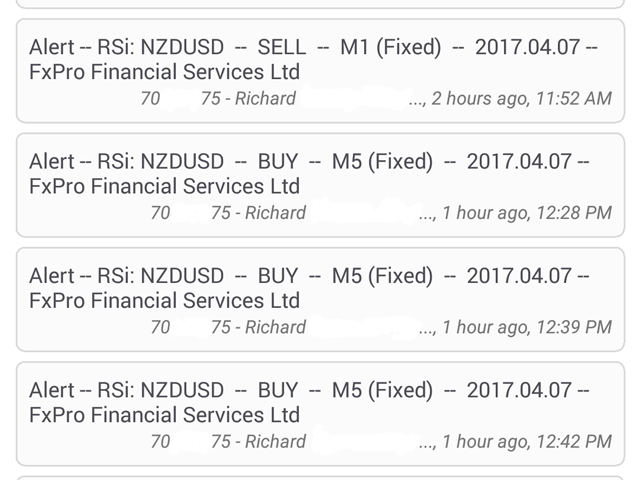Screen dimensions: 640x480
Task: Select "75 - Richard" in the 12:39 PM alert
Action: (x=258, y=326)
